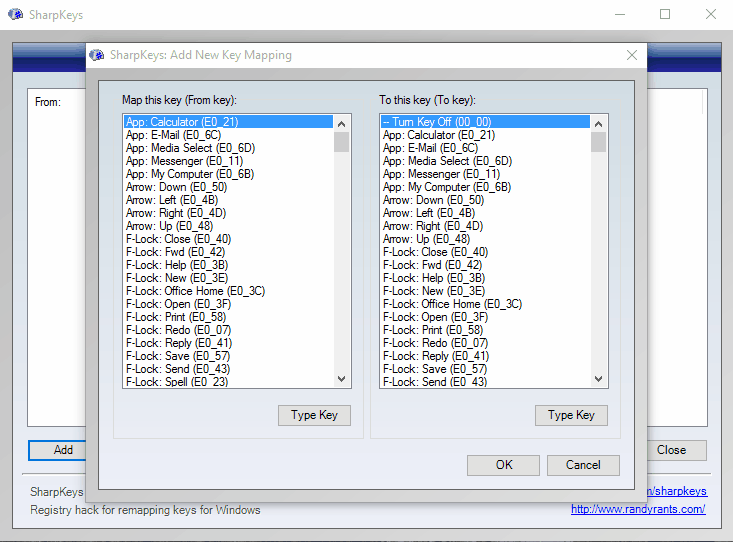Select F-Lock: Fwd in From key list

229,252
